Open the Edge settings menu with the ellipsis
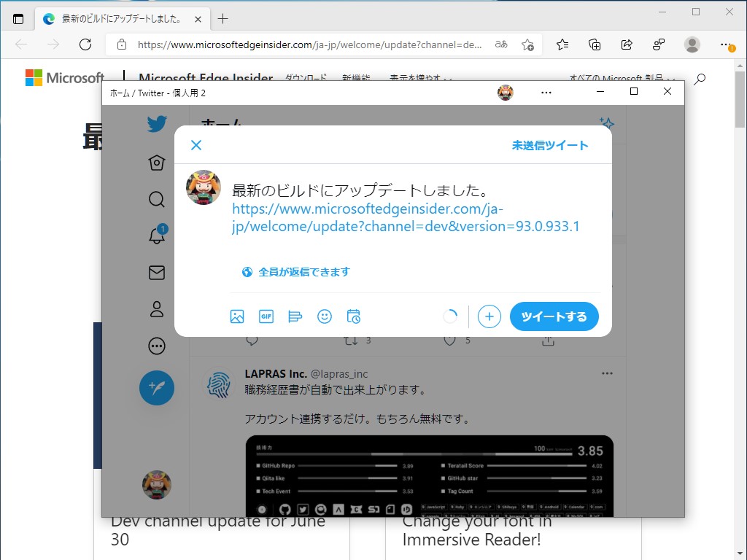This screenshot has width=747, height=560. click(x=727, y=44)
